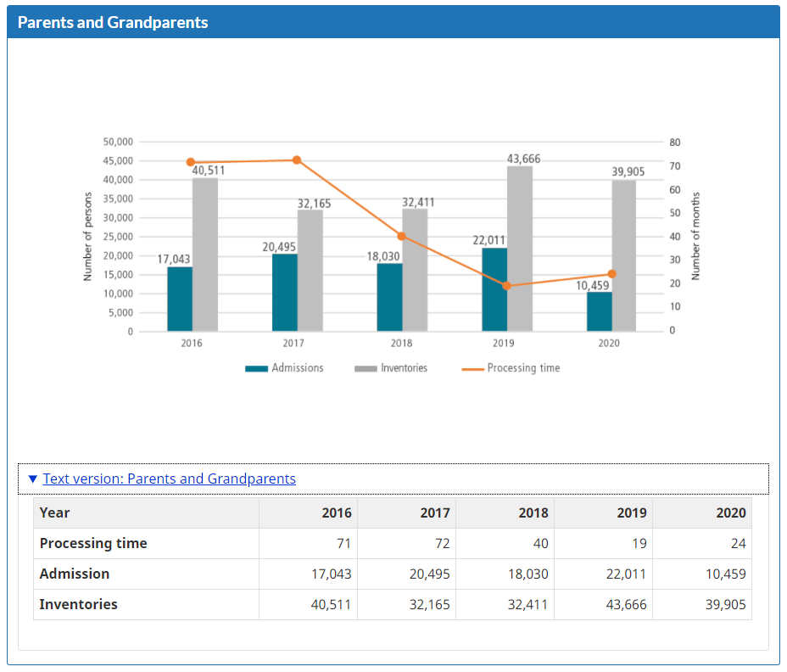The image size is (787, 672).
Task: Click the 2019 Admission cell showing 22,011
Action: pos(625,574)
